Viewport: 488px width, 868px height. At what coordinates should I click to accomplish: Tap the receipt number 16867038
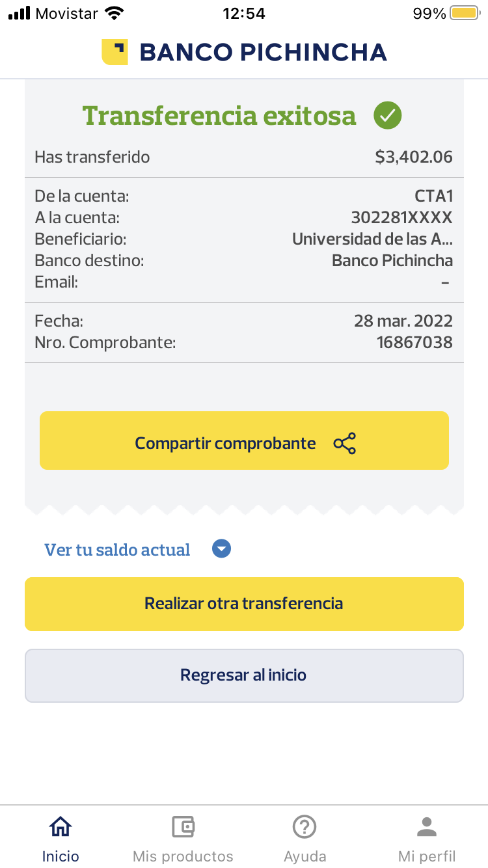tap(414, 342)
